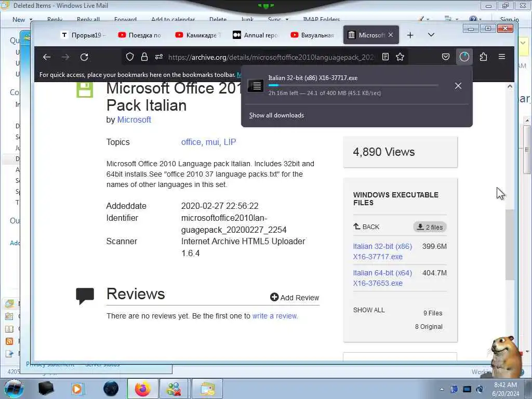532x399 pixels.
Task: Click the site padlock icon
Action: (144, 57)
